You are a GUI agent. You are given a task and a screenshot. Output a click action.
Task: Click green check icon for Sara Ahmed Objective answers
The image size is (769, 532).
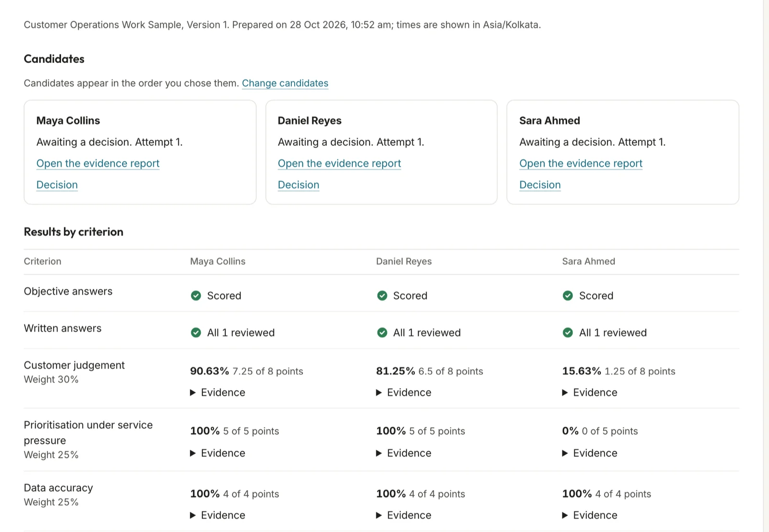click(x=568, y=296)
